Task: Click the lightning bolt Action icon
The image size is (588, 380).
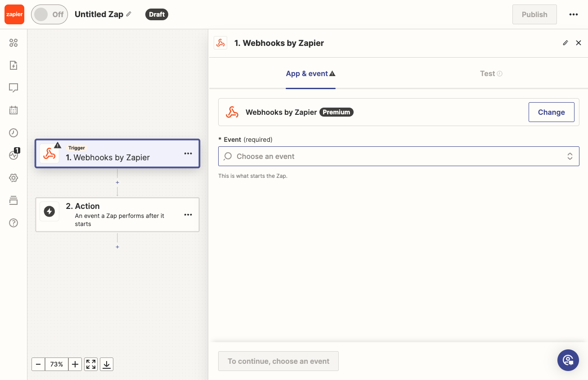Action: pos(49,211)
